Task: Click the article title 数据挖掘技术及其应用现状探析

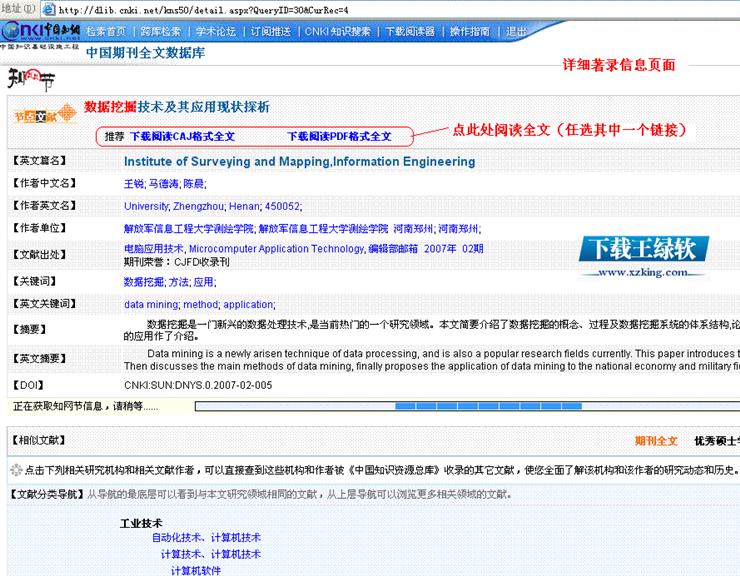Action: click(177, 107)
